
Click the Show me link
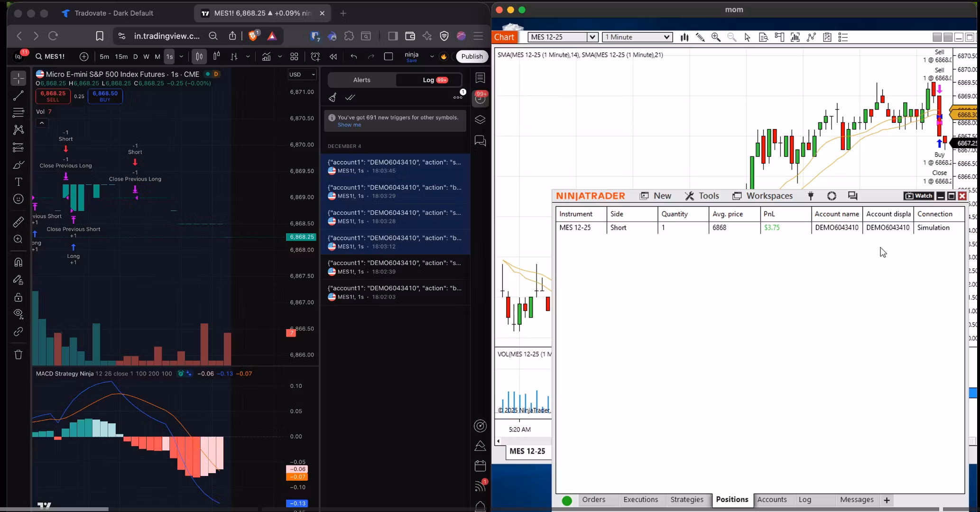tap(349, 125)
